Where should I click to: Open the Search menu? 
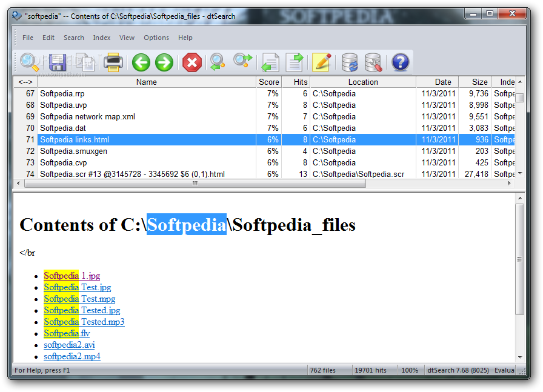tap(74, 38)
